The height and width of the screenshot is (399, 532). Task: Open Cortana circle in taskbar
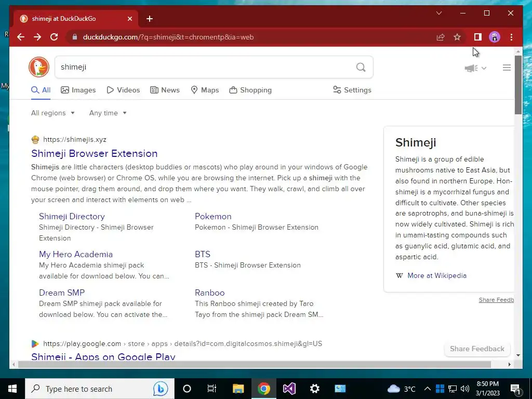coord(187,389)
